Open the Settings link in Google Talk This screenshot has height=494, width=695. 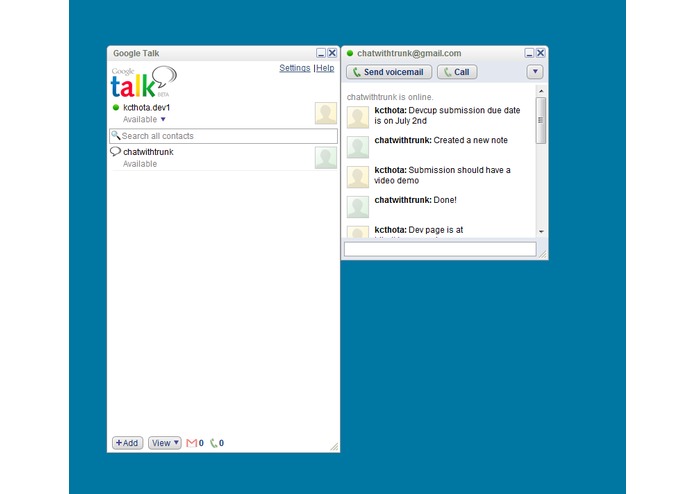pyautogui.click(x=295, y=68)
